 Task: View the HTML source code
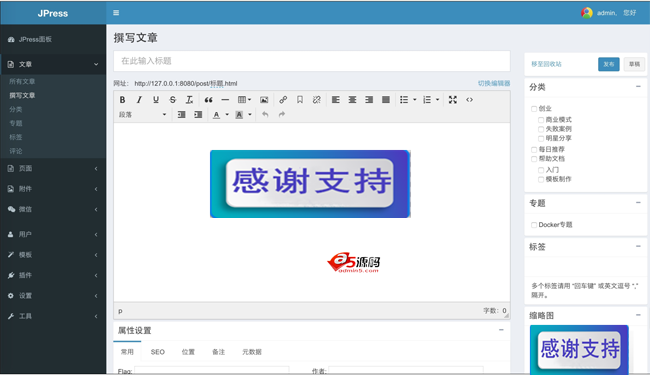coord(469,100)
